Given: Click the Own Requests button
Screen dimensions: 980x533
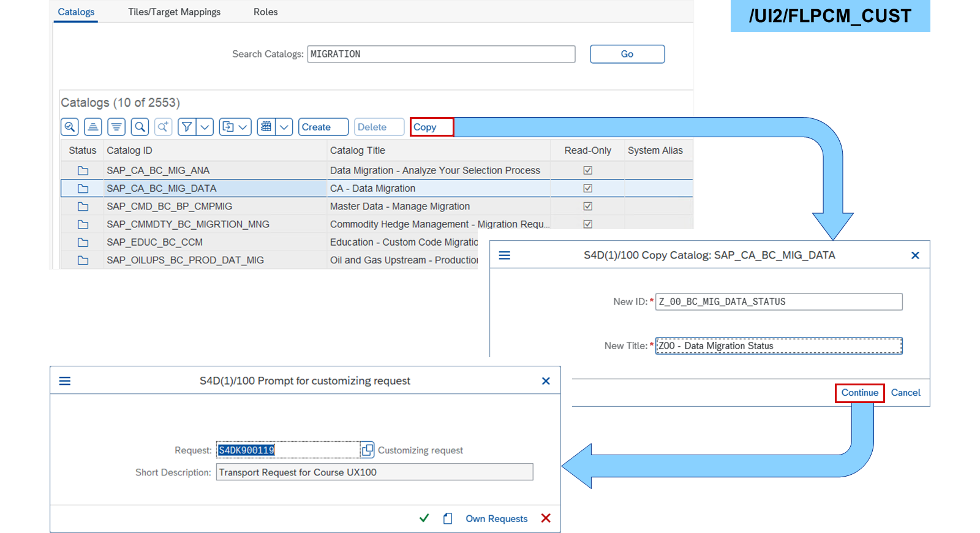Looking at the screenshot, I should [496, 519].
